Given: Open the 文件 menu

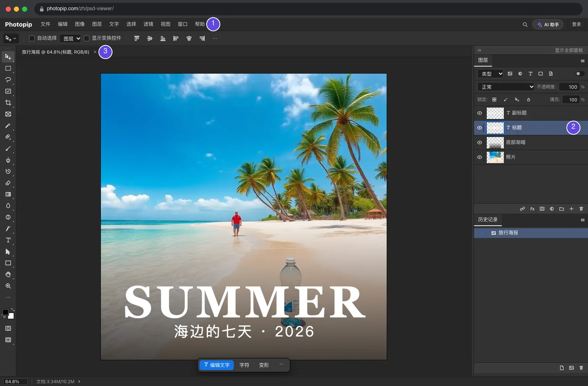Looking at the screenshot, I should coord(45,24).
